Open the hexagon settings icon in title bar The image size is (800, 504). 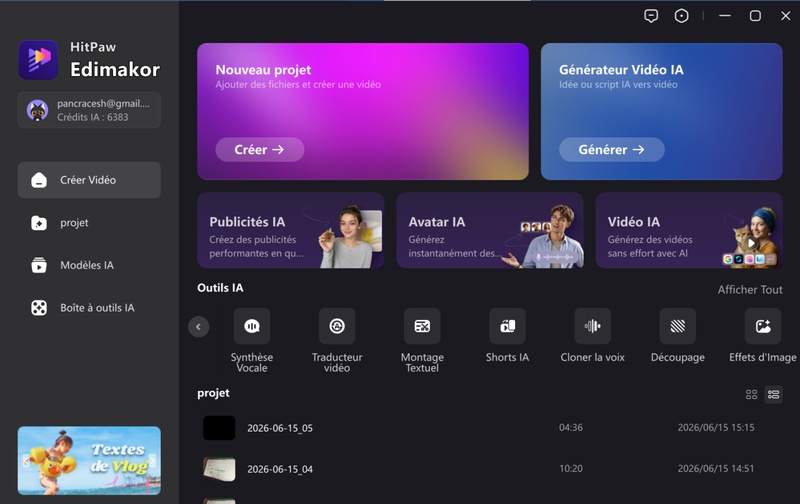682,16
